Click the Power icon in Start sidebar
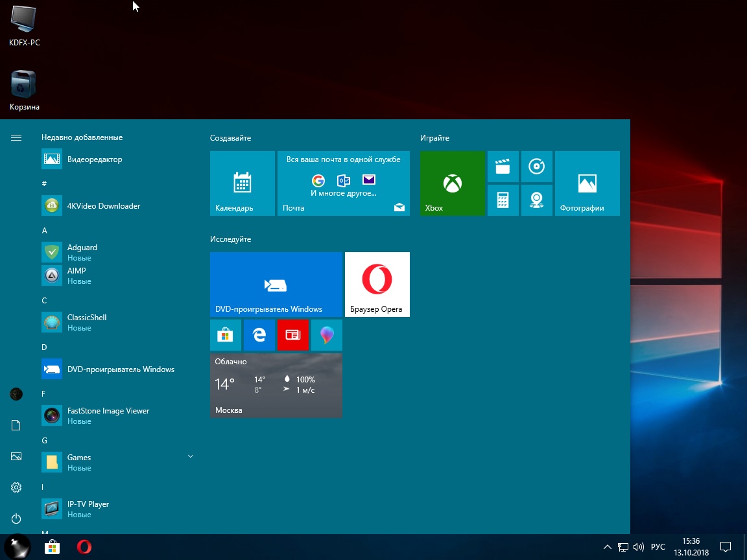Image resolution: width=747 pixels, height=560 pixels. click(x=16, y=519)
